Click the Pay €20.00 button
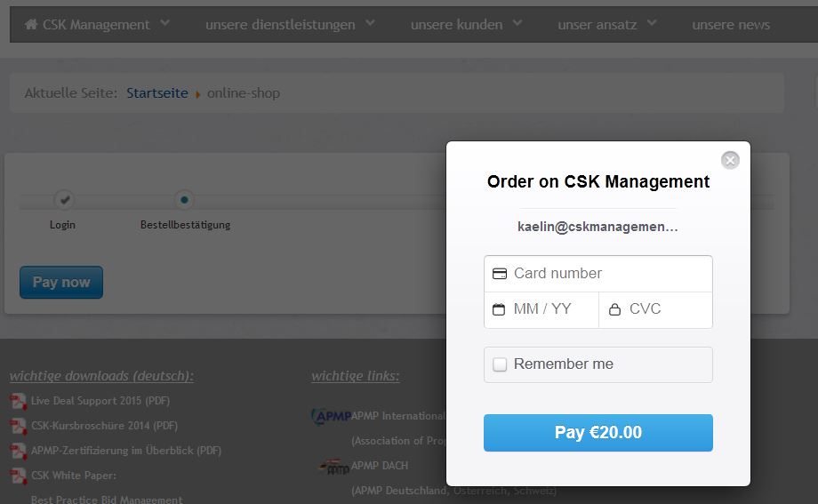The height and width of the screenshot is (504, 818). click(597, 433)
